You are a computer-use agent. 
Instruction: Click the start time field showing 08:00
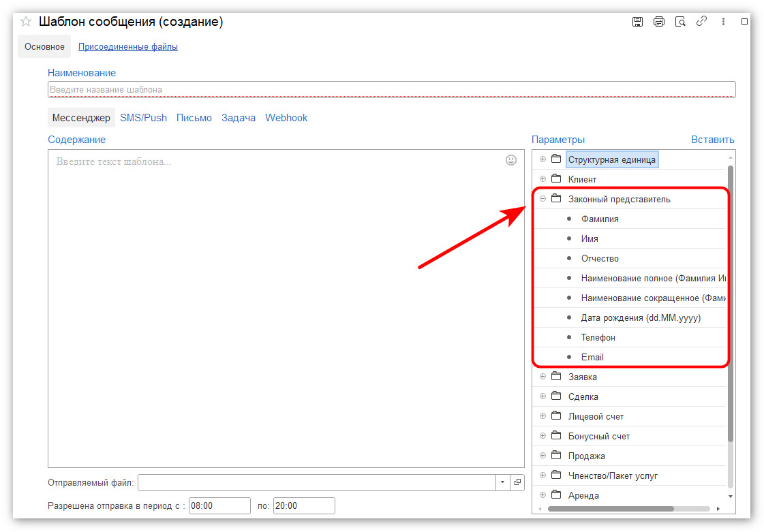(x=219, y=505)
